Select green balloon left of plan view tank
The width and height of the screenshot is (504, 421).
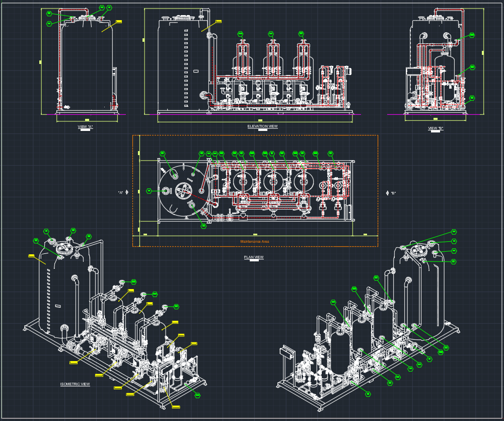(x=149, y=190)
